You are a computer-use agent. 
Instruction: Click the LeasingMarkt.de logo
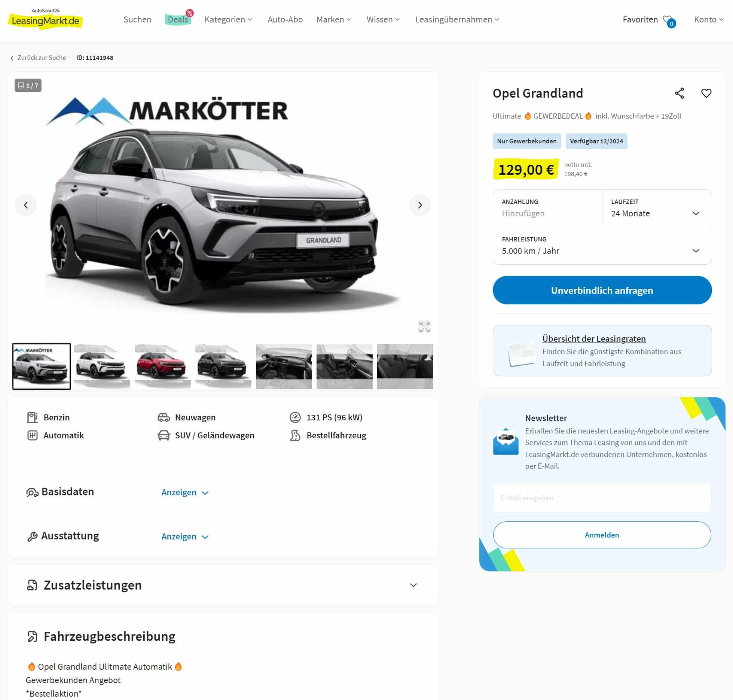(45, 19)
